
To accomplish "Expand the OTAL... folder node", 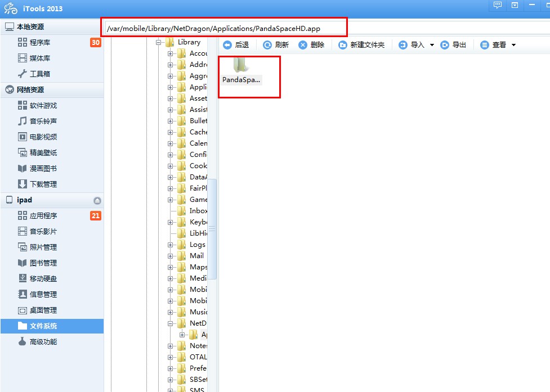I will pyautogui.click(x=170, y=357).
